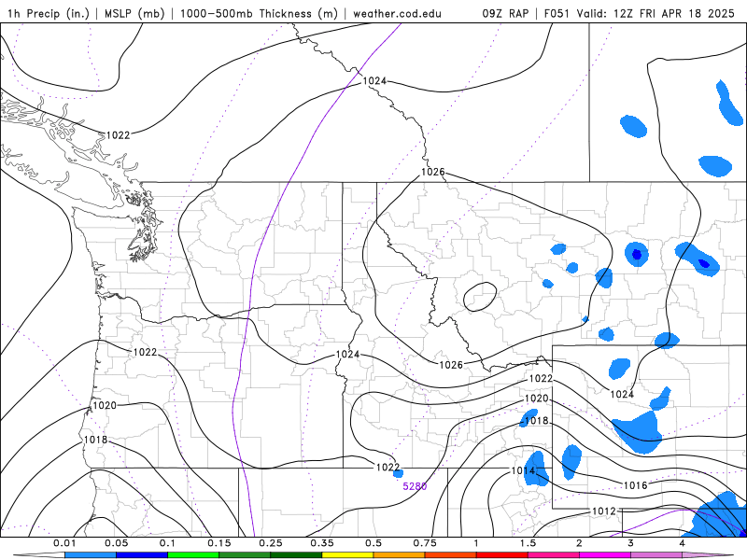Click the magenta legend swatch starting at 2
The height and width of the screenshot is (560, 747).
[x=605, y=555]
